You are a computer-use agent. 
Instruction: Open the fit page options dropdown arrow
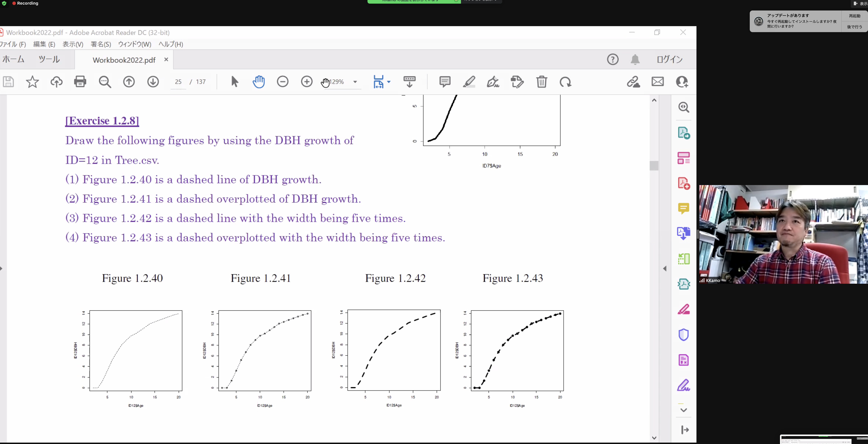point(389,82)
